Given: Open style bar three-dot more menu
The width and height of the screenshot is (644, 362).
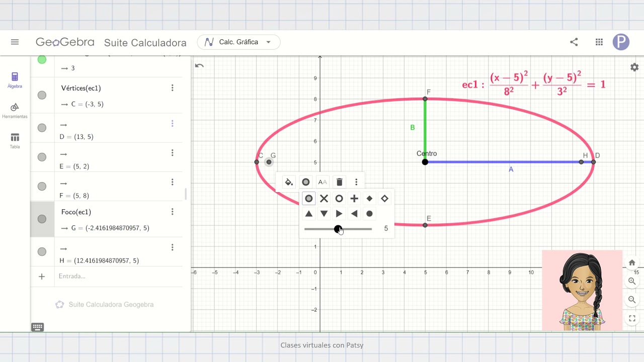Looking at the screenshot, I should point(356,182).
